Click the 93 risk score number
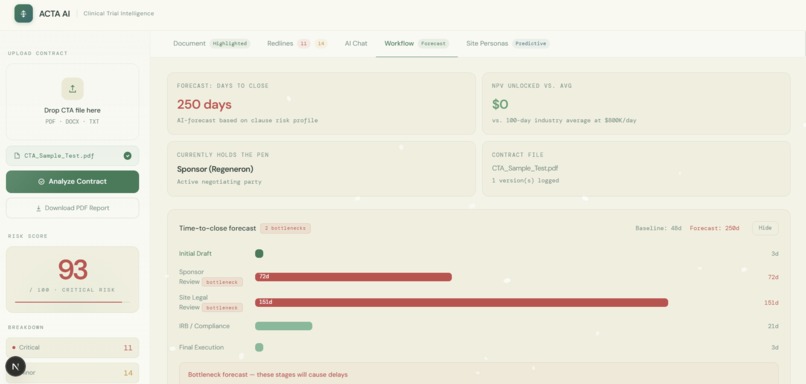This screenshot has width=806, height=384. tap(72, 269)
